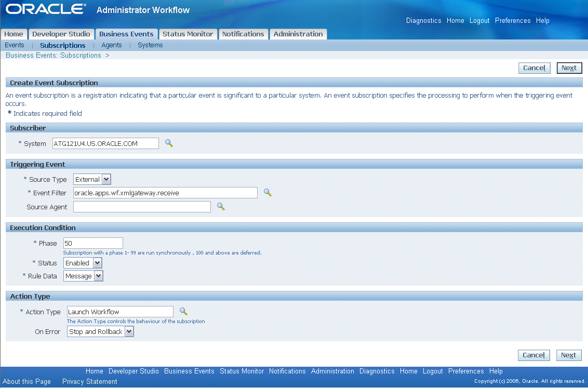Viewport: 588px width, 388px height.
Task: Click footer Status Monitor link
Action: pyautogui.click(x=242, y=371)
